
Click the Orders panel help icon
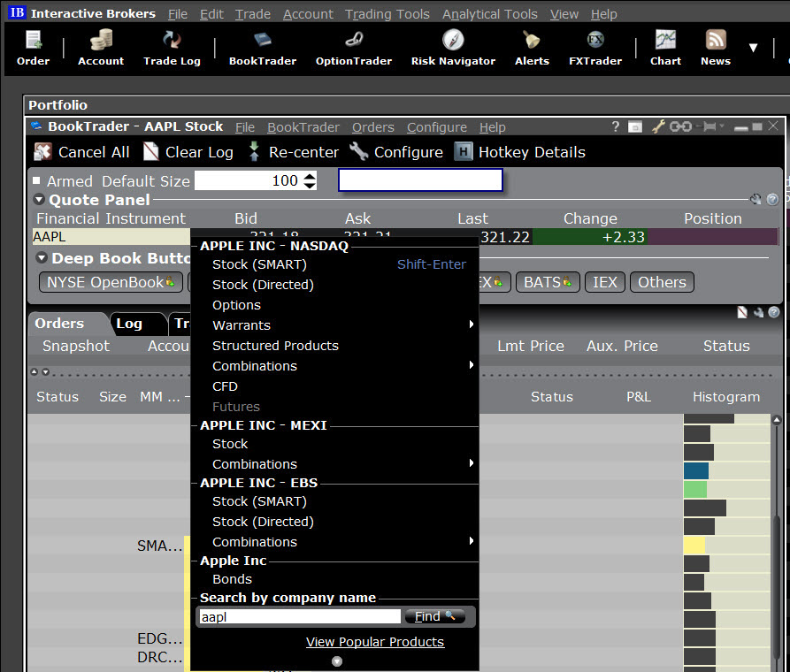tap(774, 312)
